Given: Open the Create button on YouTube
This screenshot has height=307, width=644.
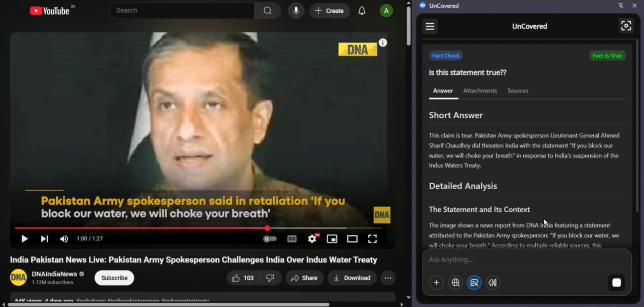Looking at the screenshot, I should point(329,11).
